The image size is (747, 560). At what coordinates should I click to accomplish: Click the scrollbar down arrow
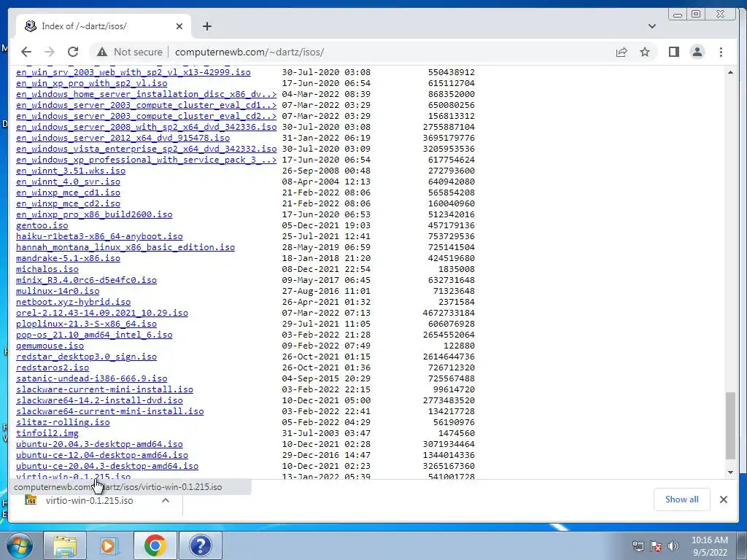click(x=730, y=472)
